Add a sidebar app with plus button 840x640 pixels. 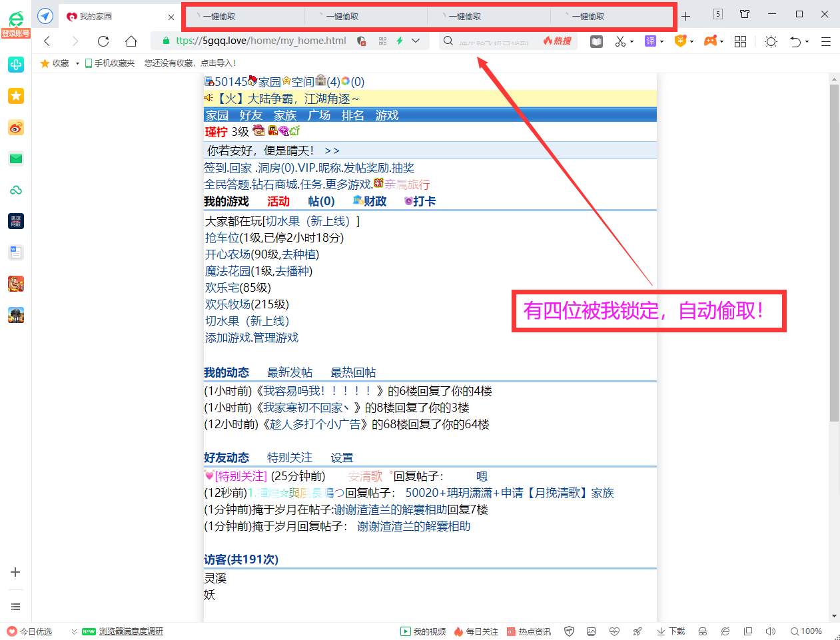tap(16, 572)
